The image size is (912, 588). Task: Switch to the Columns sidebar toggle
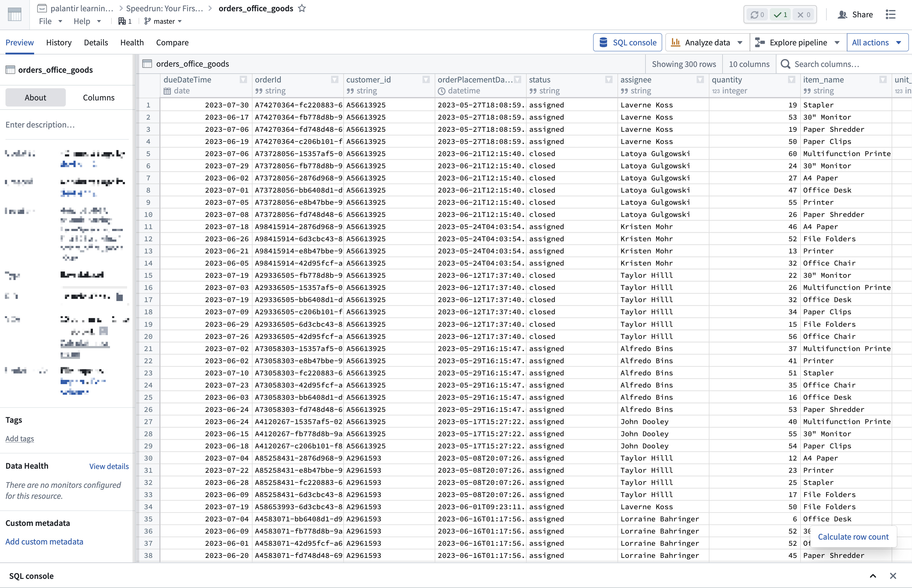tap(99, 97)
